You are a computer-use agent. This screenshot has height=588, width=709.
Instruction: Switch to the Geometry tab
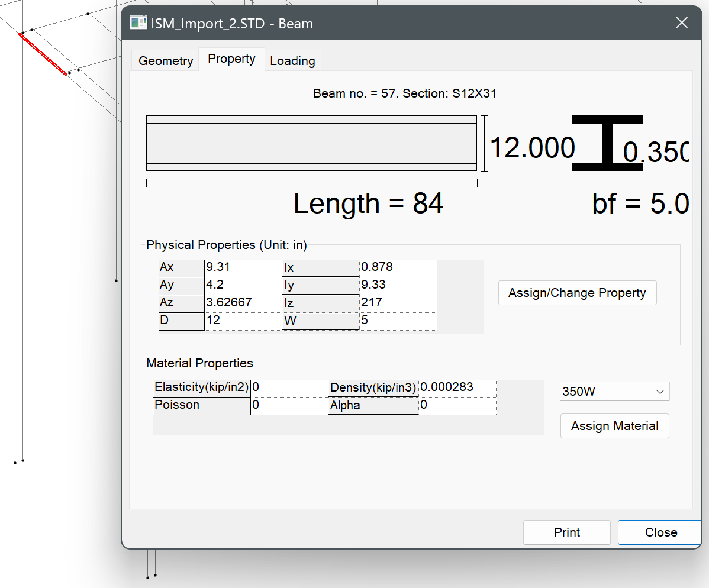tap(166, 60)
